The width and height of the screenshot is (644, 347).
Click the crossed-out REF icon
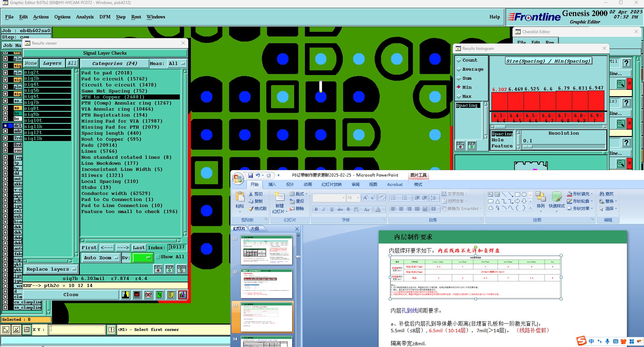coord(148,295)
